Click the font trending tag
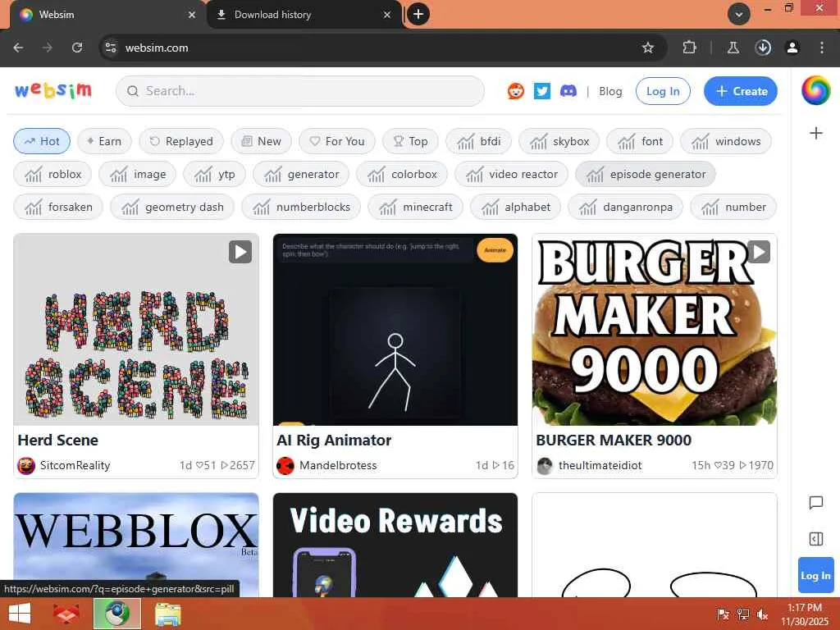 pyautogui.click(x=640, y=141)
